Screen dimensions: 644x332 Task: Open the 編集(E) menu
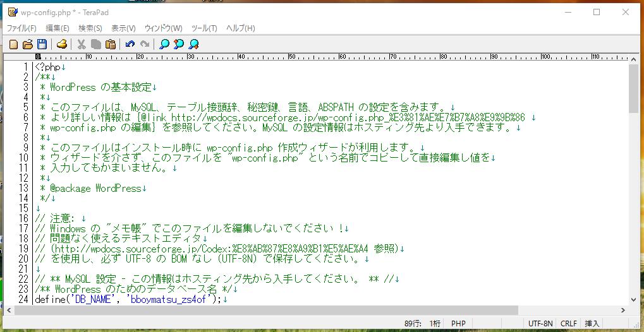click(x=58, y=28)
